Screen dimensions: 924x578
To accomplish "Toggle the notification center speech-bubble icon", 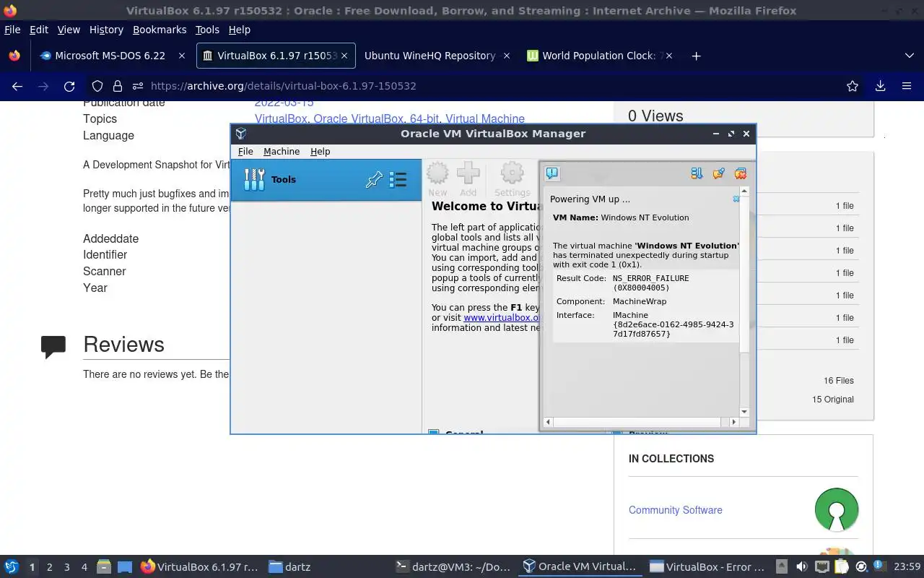I will [x=552, y=173].
